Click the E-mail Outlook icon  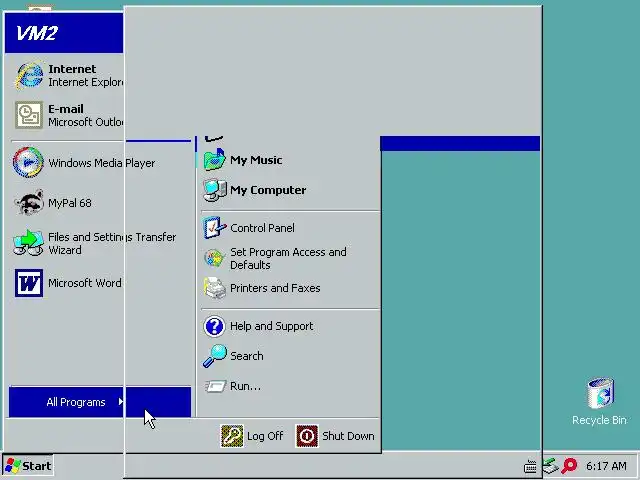(x=29, y=115)
